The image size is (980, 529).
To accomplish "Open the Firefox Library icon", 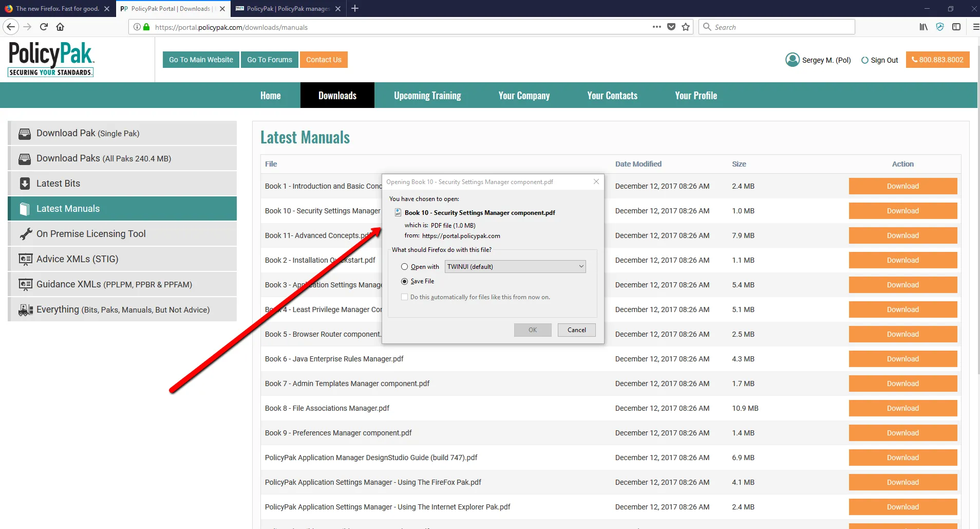I will 923,27.
